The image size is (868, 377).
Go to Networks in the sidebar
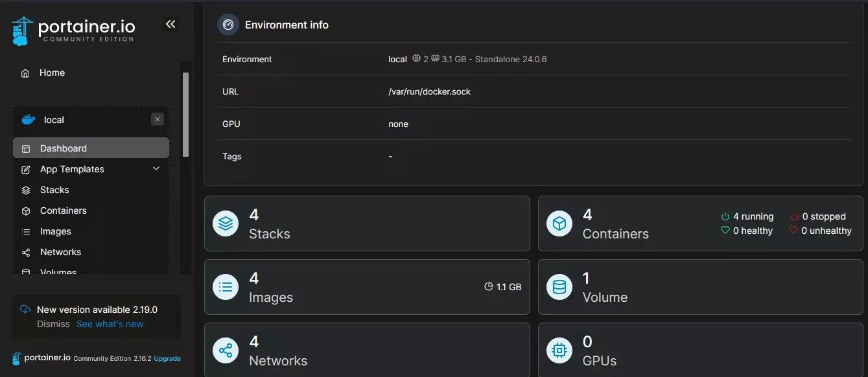coord(91,252)
